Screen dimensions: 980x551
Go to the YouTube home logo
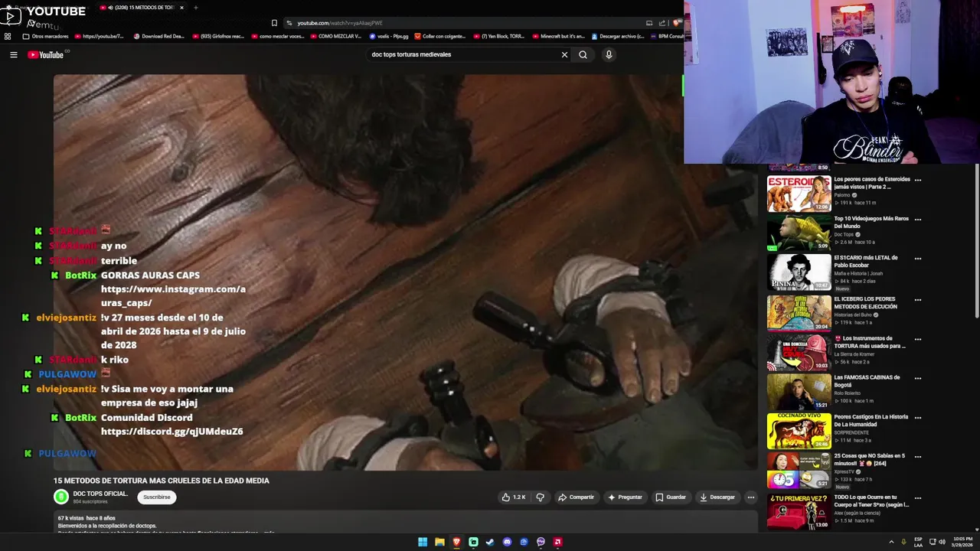46,54
